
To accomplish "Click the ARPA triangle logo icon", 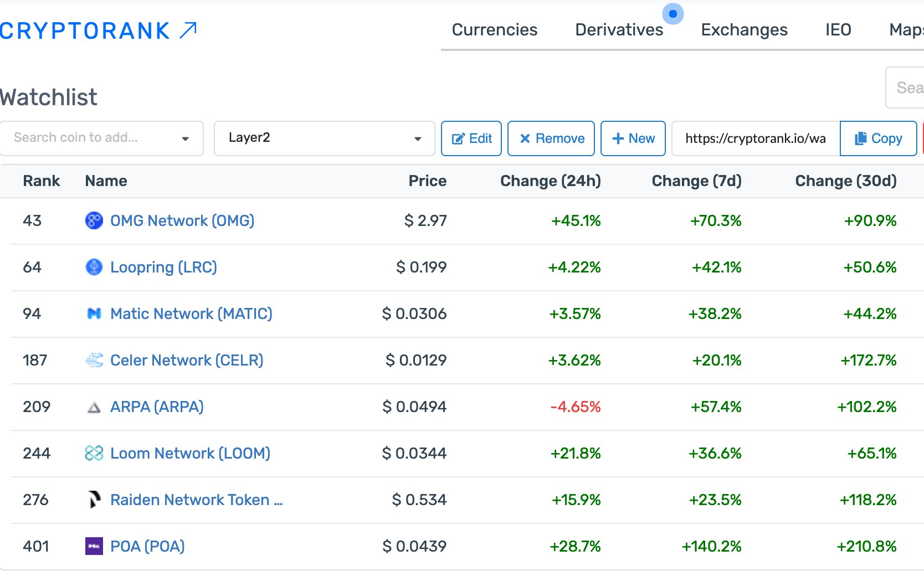I will coord(94,408).
